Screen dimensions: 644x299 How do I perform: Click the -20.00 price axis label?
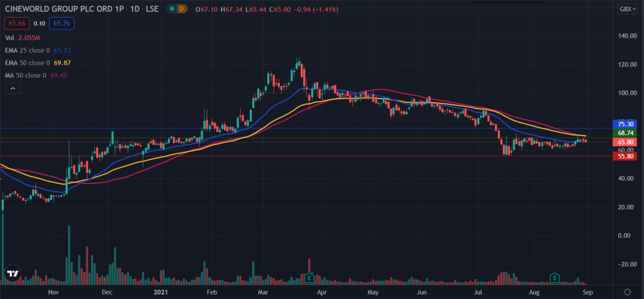point(627,264)
